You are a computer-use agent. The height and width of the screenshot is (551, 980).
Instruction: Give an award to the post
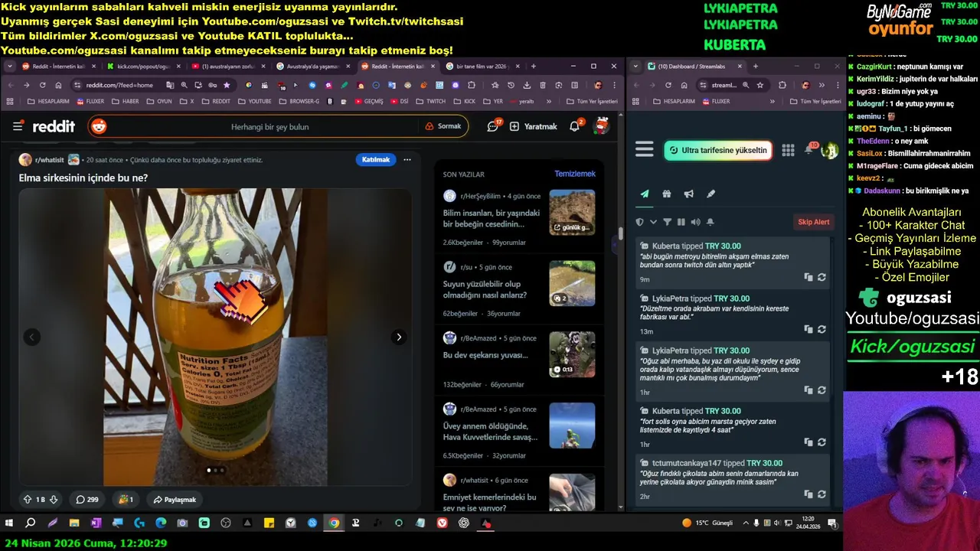click(x=126, y=499)
